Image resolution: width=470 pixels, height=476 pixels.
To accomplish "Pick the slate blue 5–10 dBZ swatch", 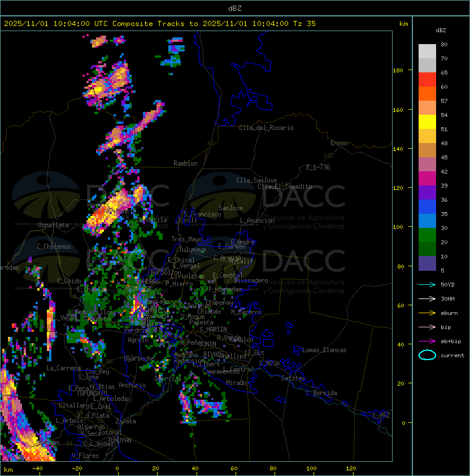I will [427, 263].
